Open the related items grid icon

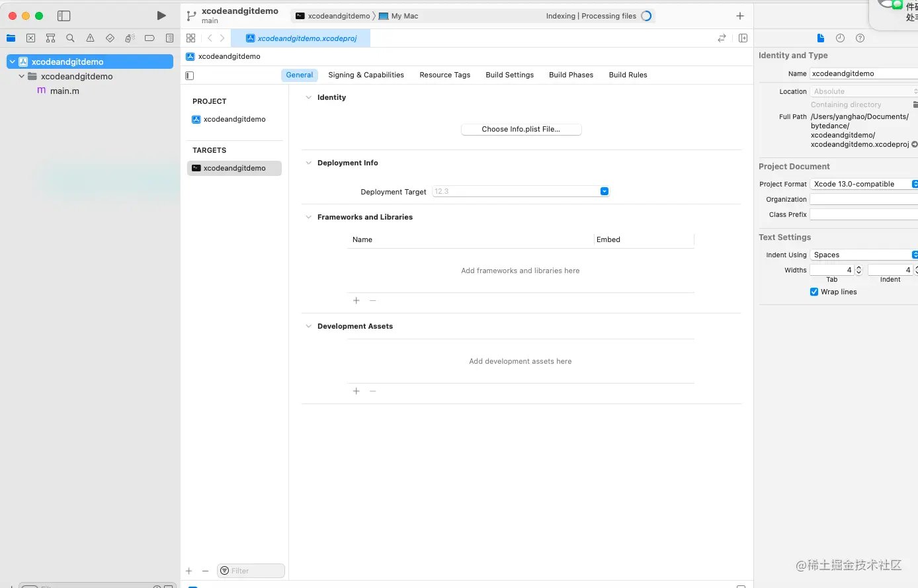pyautogui.click(x=191, y=38)
